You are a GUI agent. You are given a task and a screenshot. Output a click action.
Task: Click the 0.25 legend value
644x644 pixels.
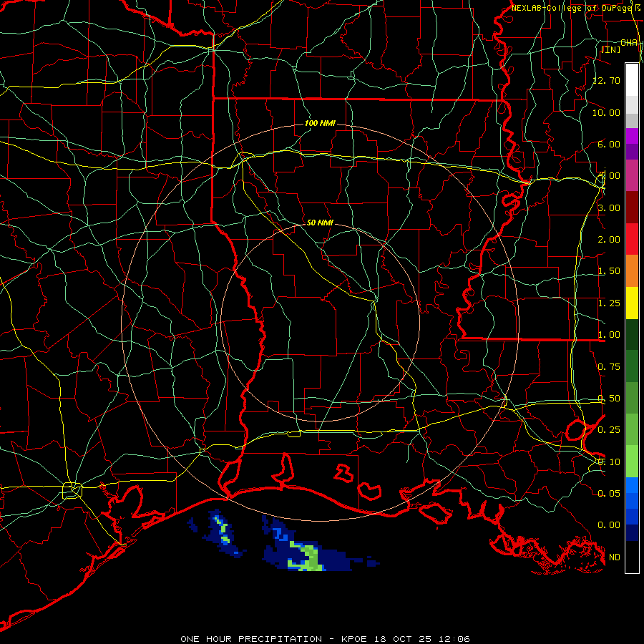click(x=609, y=430)
